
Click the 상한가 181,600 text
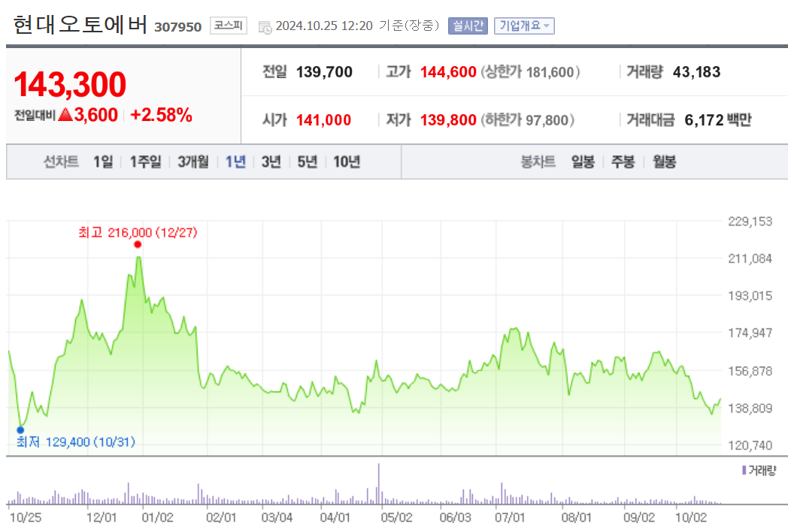[x=531, y=72]
